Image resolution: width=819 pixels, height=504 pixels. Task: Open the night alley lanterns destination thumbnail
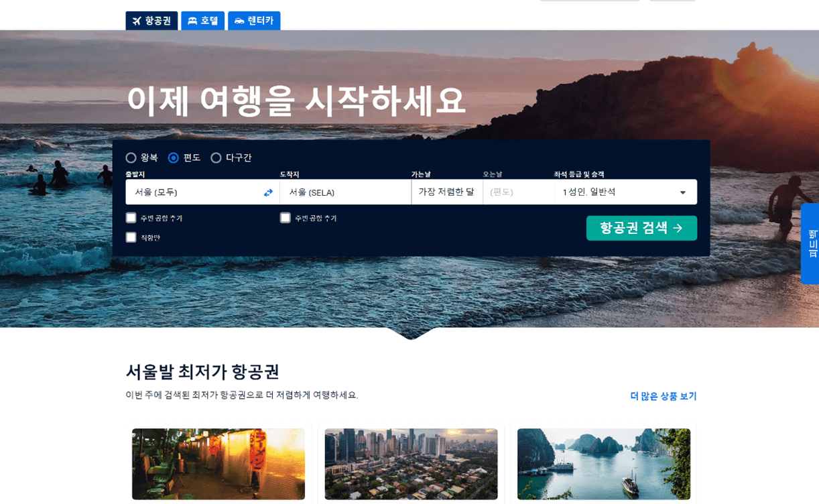(x=218, y=464)
